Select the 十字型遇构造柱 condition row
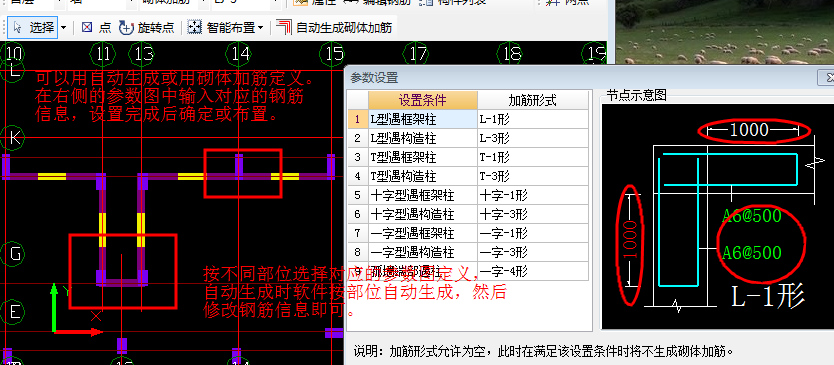Screen dimensions: 834x365 click(x=423, y=214)
